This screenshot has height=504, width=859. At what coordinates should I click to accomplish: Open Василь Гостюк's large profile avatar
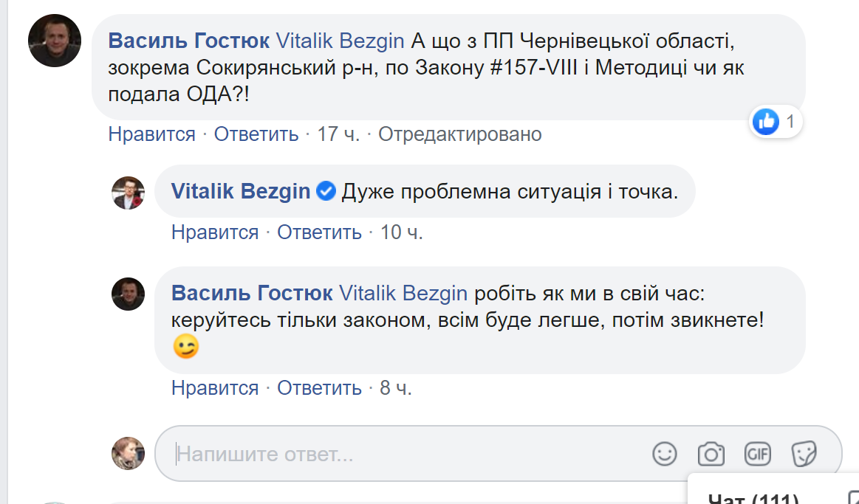55,41
